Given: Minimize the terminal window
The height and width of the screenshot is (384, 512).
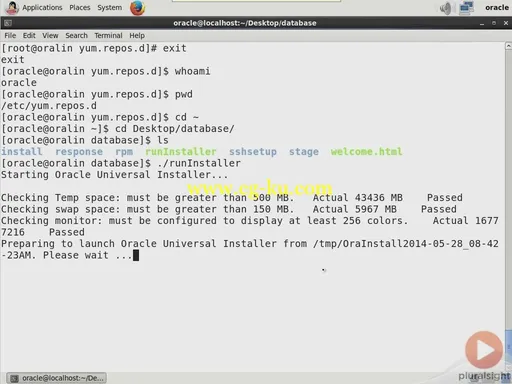Looking at the screenshot, I should pyautogui.click(x=482, y=23).
